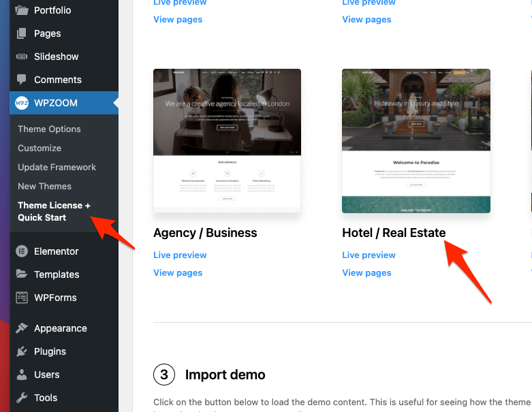Click the Agency / Business heading
Image resolution: width=532 pixels, height=412 pixels.
205,233
